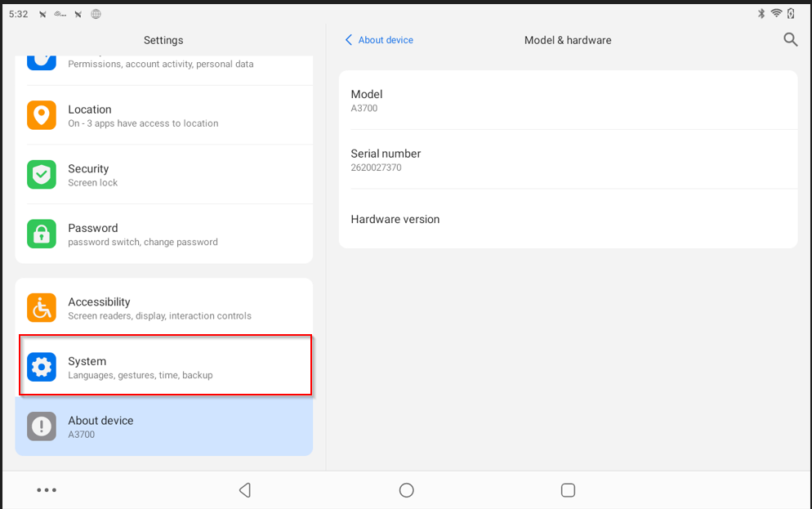Click the gray About device exclamation icon
Screen dimensions: 812x509
pos(42,426)
